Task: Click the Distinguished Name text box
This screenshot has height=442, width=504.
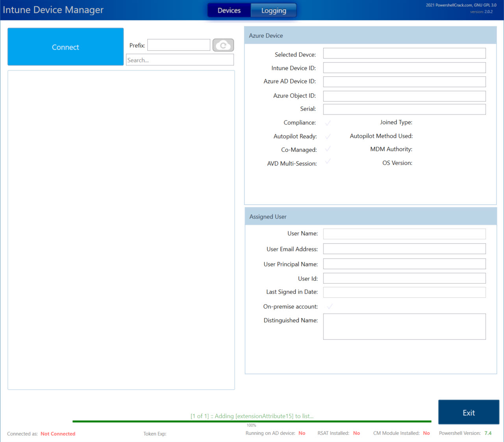Action: (x=404, y=327)
